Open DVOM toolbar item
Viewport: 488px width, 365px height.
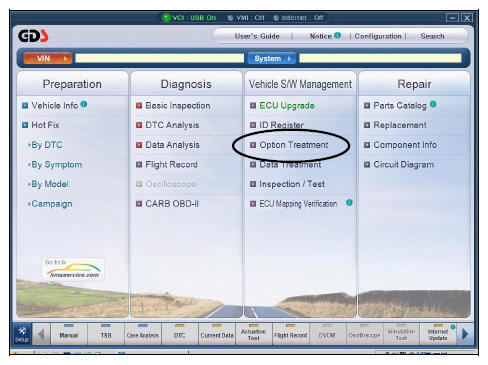pyautogui.click(x=327, y=334)
